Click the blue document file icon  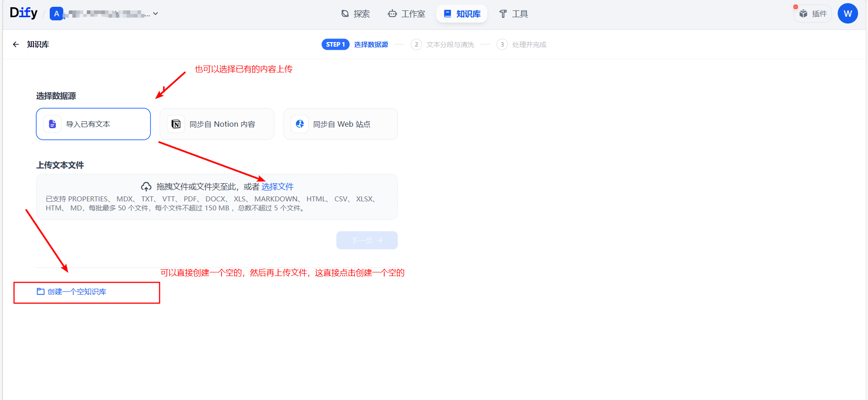[x=52, y=124]
